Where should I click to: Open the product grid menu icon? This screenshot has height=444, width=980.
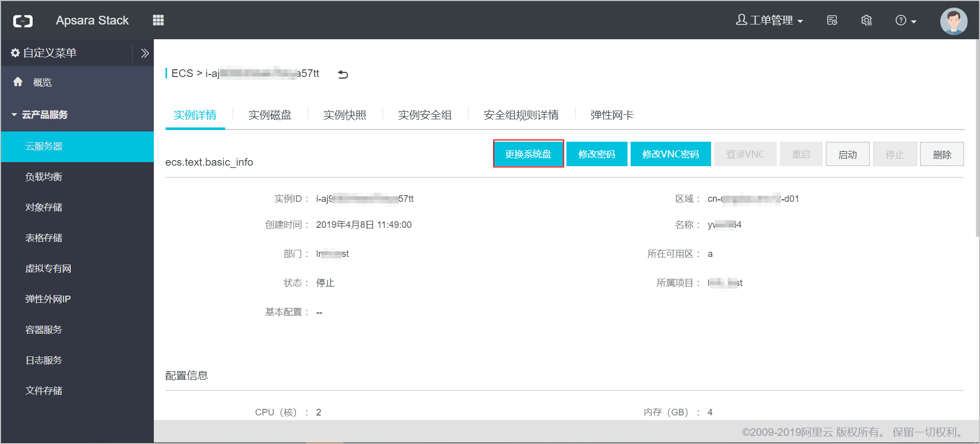[158, 20]
